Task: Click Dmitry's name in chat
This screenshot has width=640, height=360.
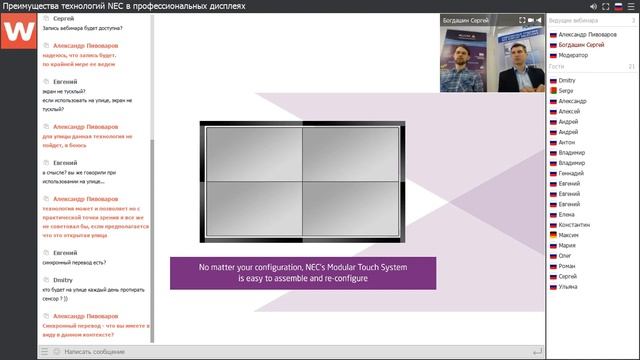Action: point(63,280)
